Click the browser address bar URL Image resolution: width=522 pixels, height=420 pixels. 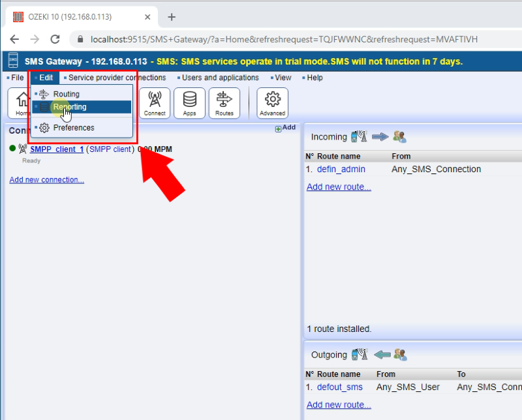click(284, 39)
